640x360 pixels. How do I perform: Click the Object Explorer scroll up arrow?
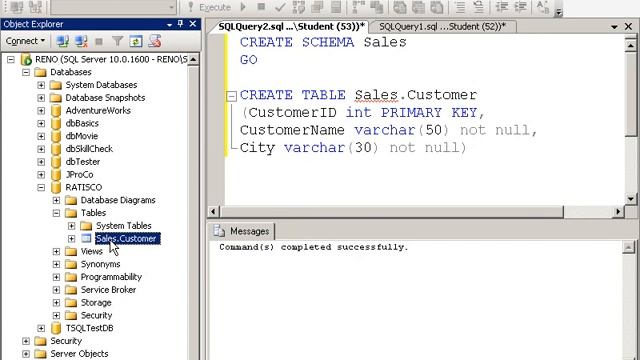[x=193, y=60]
